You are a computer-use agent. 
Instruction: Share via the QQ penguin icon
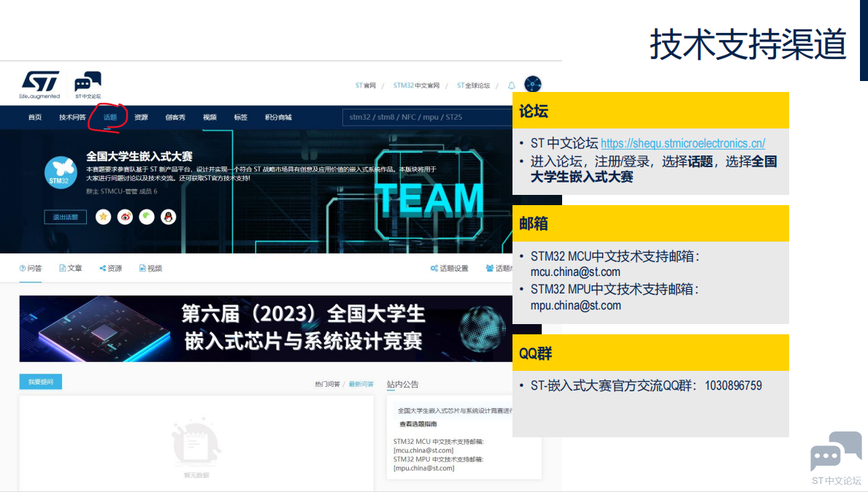[169, 217]
